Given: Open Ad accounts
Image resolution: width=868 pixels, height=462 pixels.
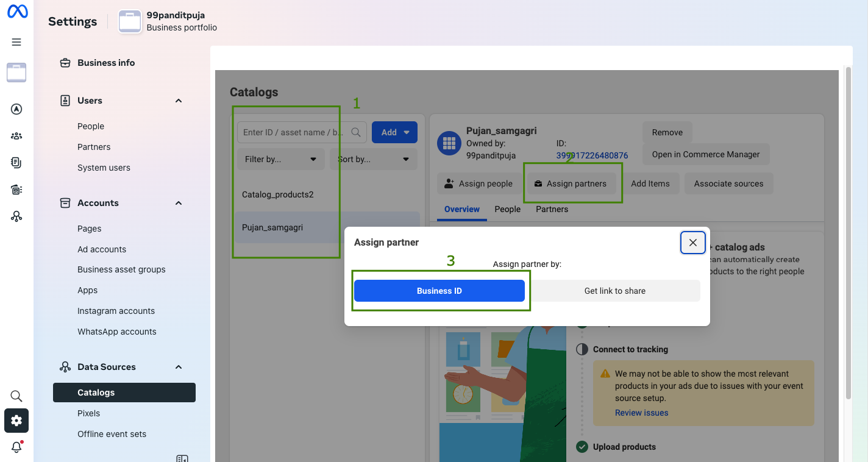Looking at the screenshot, I should click(x=102, y=249).
